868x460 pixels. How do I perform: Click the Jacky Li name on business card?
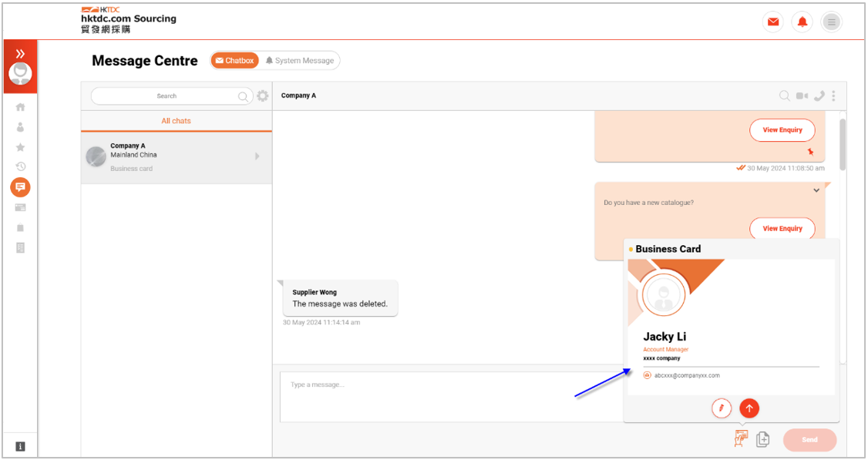[x=664, y=337]
